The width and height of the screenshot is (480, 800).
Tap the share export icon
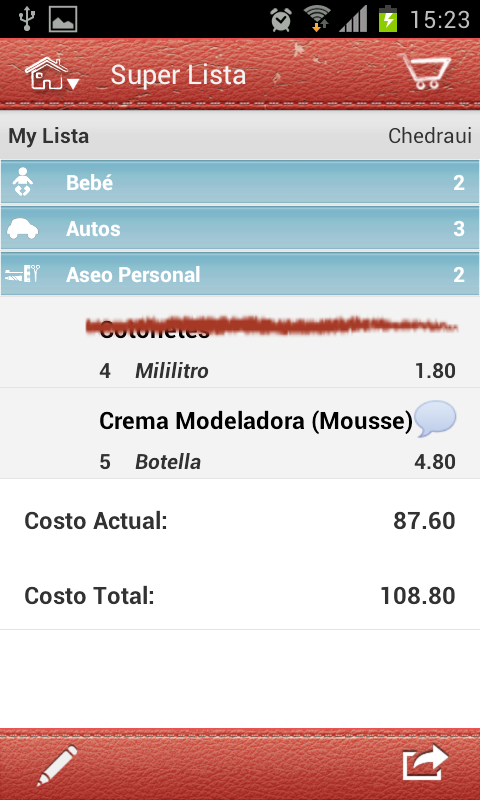point(425,763)
